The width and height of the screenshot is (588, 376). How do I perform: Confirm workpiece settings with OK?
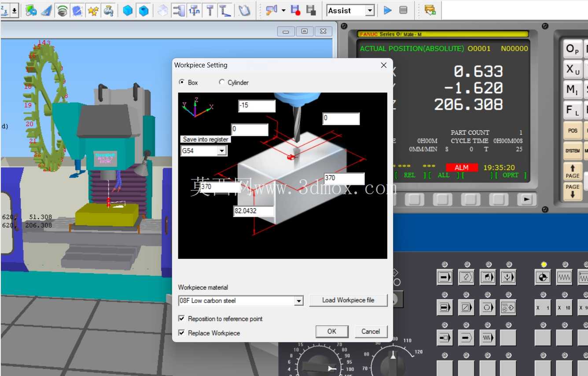pyautogui.click(x=332, y=332)
